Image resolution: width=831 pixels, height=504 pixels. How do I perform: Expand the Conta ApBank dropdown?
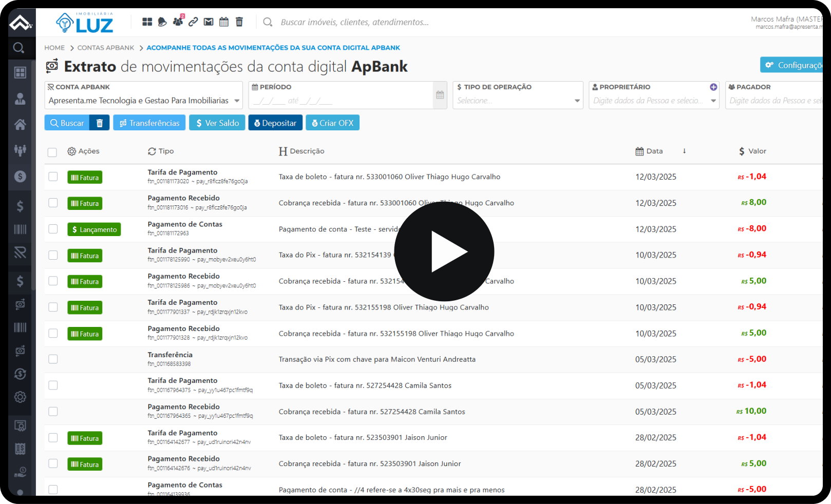[x=237, y=101]
